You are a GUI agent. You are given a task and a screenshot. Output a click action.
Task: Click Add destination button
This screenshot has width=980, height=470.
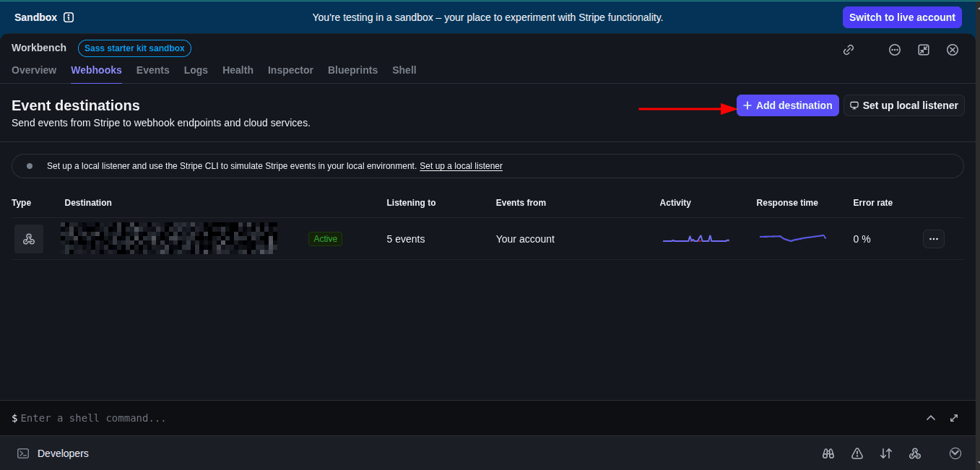[788, 105]
